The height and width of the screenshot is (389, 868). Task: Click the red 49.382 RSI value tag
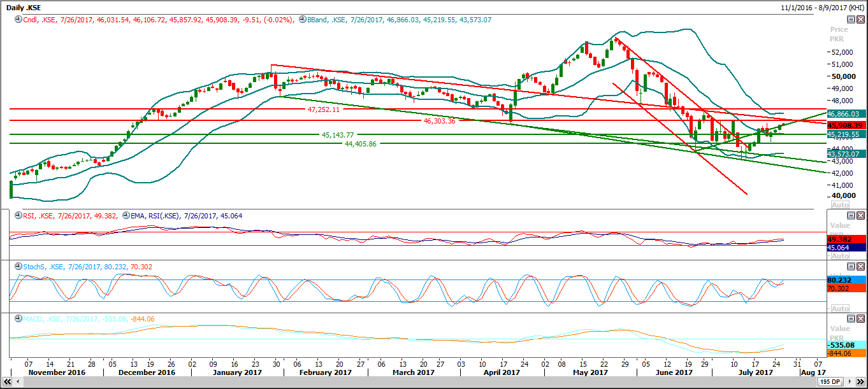pos(846,239)
